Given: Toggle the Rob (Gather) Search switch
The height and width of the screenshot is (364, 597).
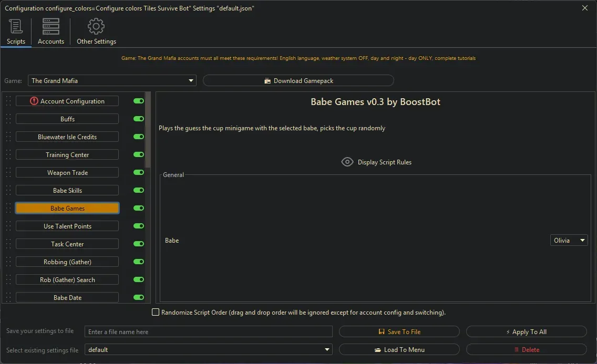Looking at the screenshot, I should pyautogui.click(x=139, y=279).
